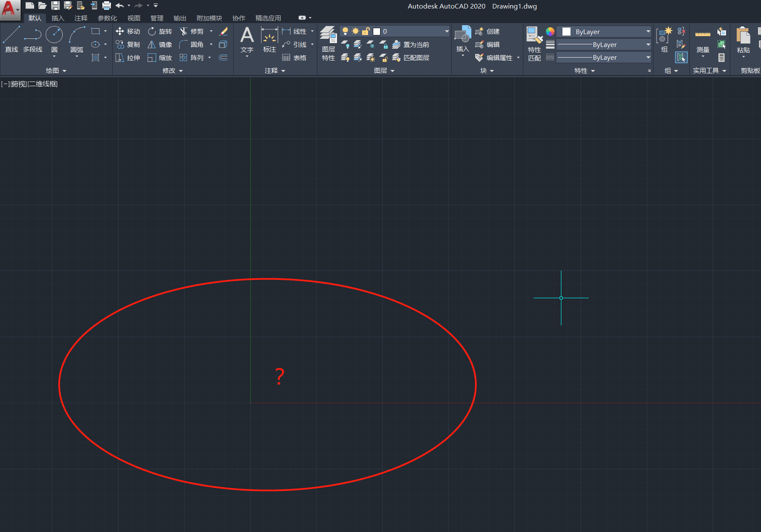Click the 圆角 fillet tool
Viewport: 761px width, 532px height.
(192, 44)
